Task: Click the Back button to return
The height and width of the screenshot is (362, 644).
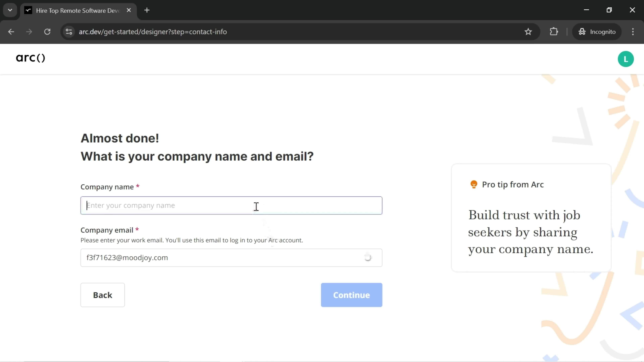Action: 103,295
